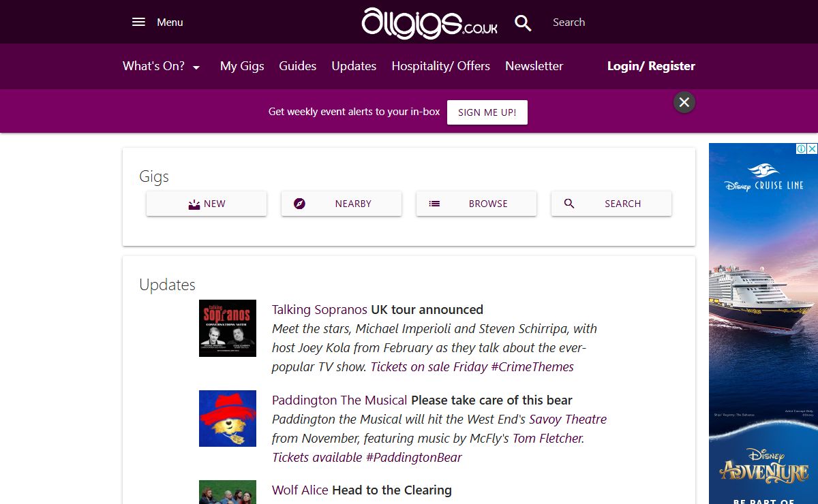The image size is (818, 504).
Task: Click Tickets on sale Friday link
Action: (429, 367)
